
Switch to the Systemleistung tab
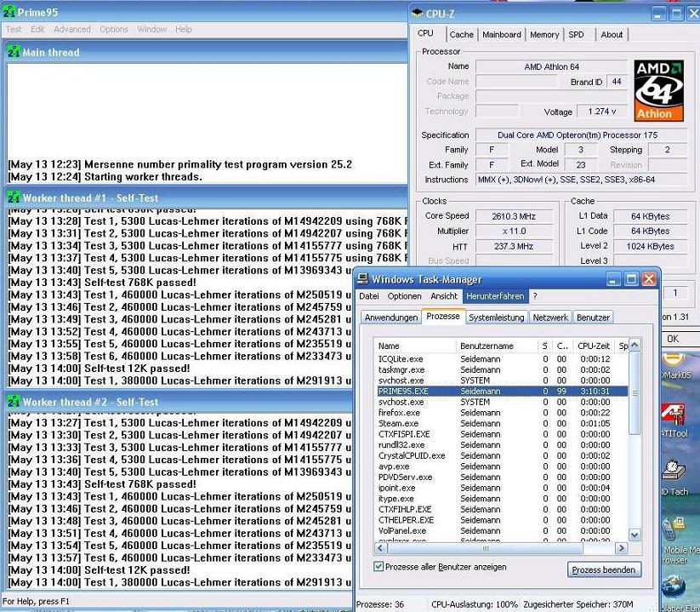click(x=497, y=317)
